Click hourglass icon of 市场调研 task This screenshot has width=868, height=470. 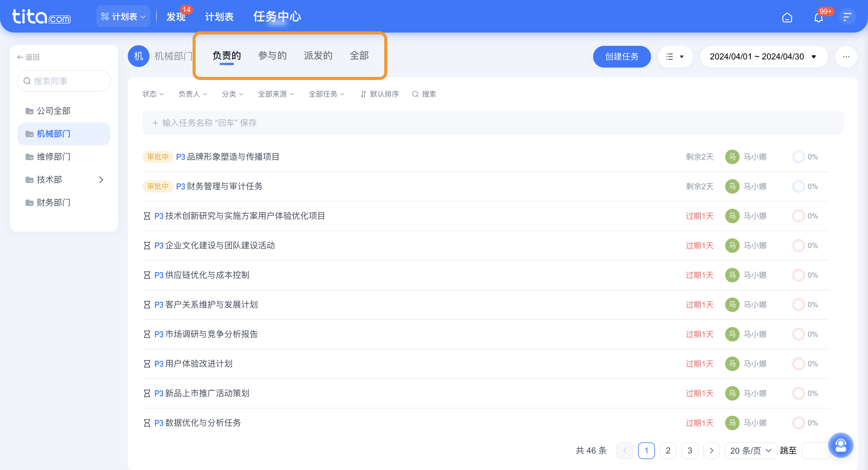pos(147,334)
